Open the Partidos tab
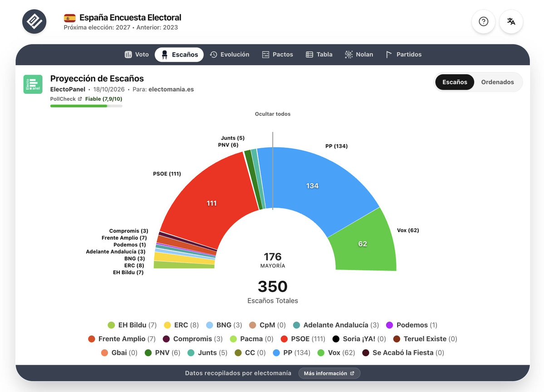Screen dimensions: 544x392 pyautogui.click(x=404, y=54)
